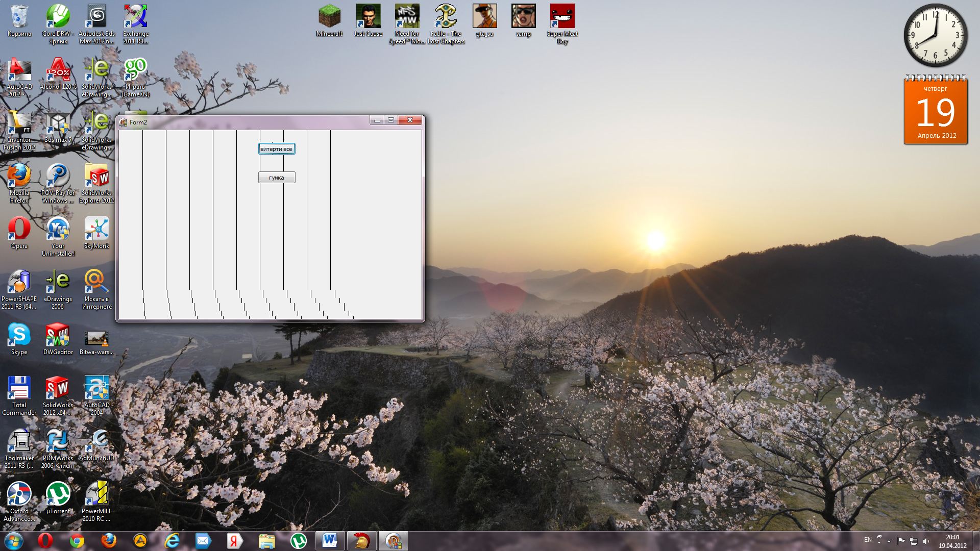Select the Minecraft desktop icon
Screen dimensions: 980x551
point(329,21)
